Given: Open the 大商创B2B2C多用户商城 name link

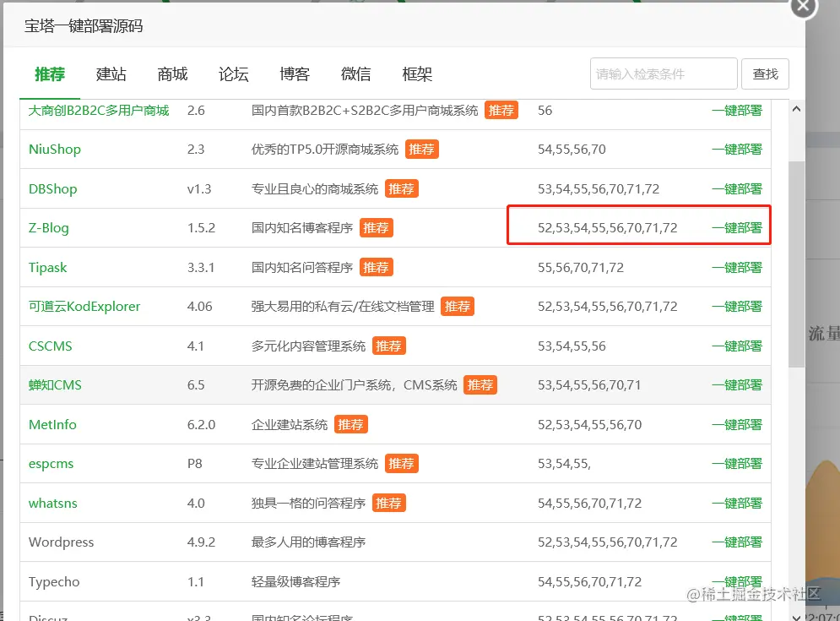Looking at the screenshot, I should coord(99,111).
